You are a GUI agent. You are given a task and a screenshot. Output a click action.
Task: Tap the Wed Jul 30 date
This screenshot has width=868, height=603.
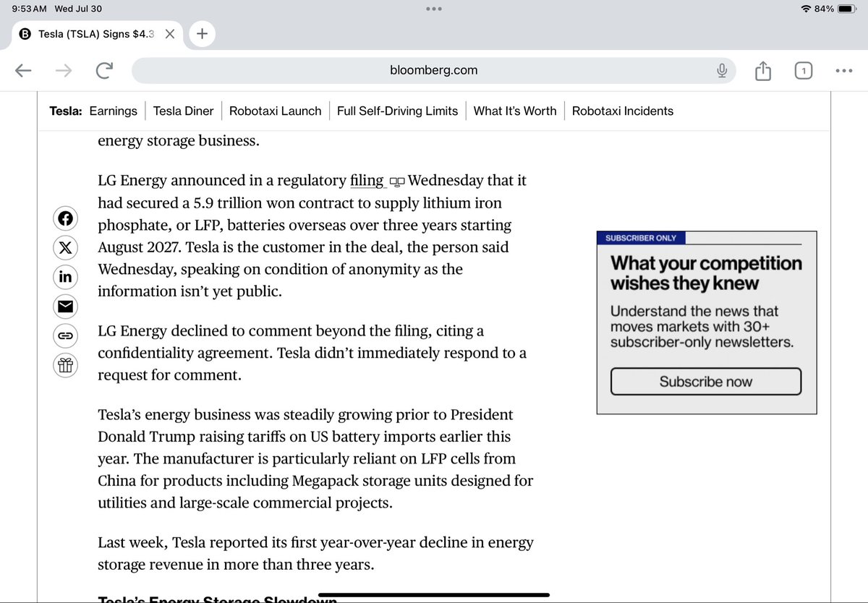[79, 9]
